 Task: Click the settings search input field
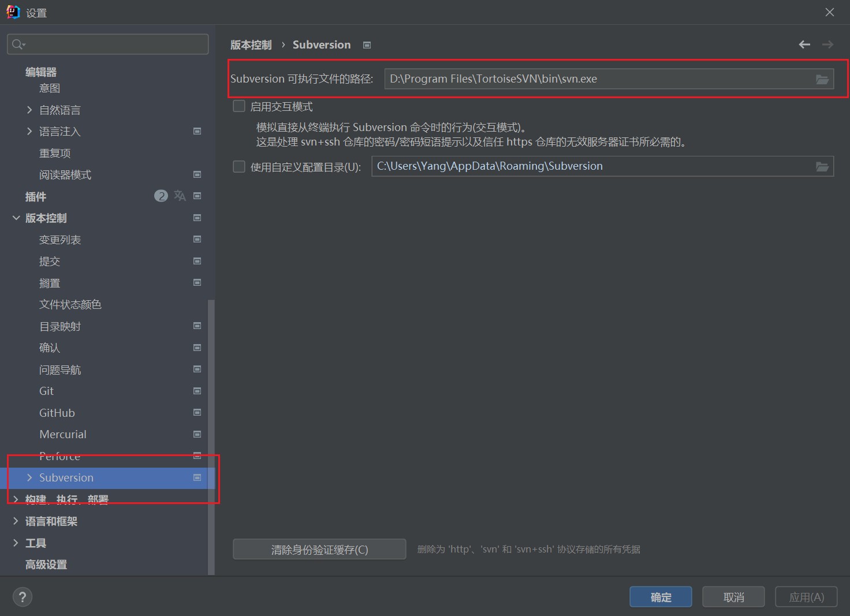click(x=108, y=44)
